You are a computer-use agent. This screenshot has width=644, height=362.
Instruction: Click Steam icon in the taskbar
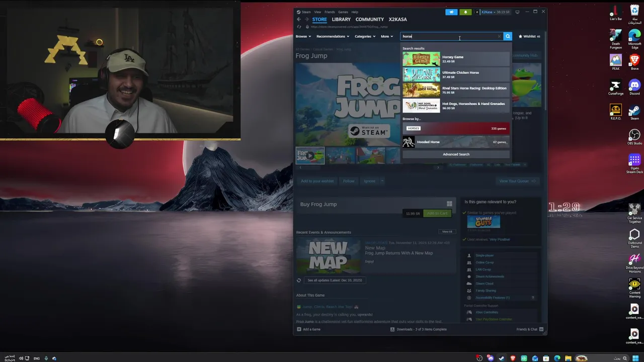(x=502, y=358)
